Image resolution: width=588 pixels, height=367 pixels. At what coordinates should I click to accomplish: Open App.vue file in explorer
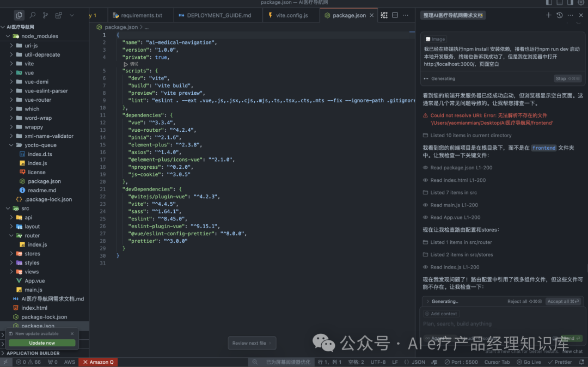[34, 280]
